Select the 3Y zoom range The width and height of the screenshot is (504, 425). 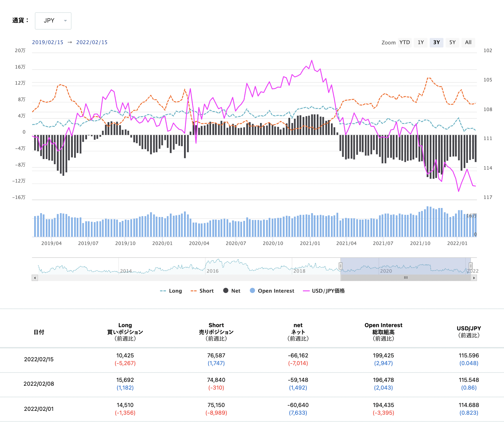tap(437, 42)
